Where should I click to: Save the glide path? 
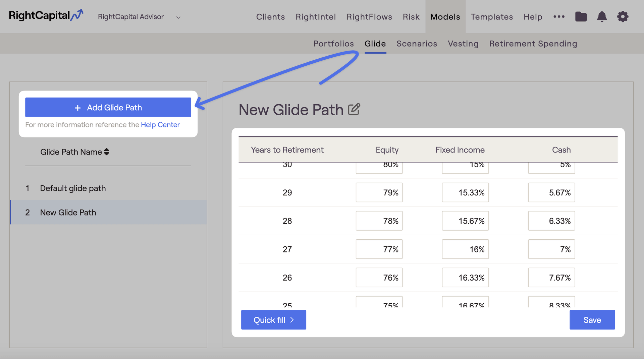click(592, 320)
